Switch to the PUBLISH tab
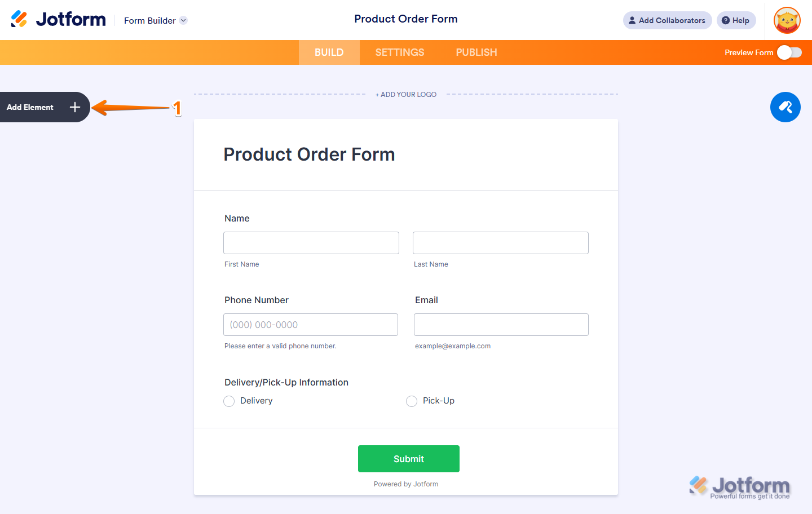 point(476,52)
